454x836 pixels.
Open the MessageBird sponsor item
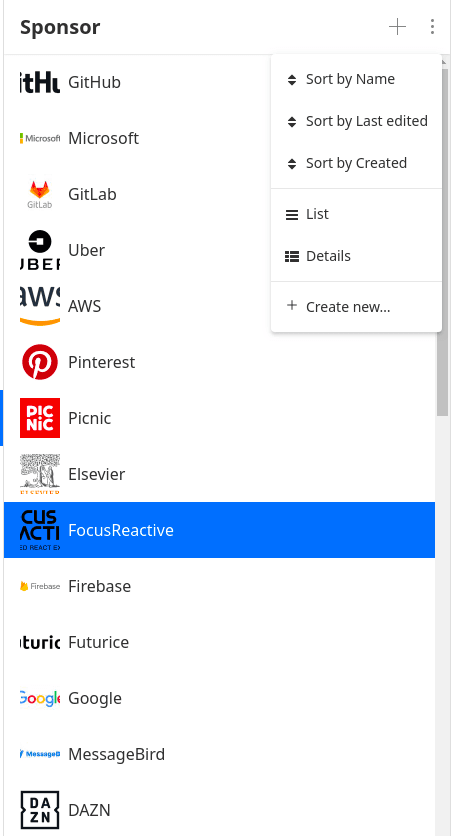click(219, 754)
